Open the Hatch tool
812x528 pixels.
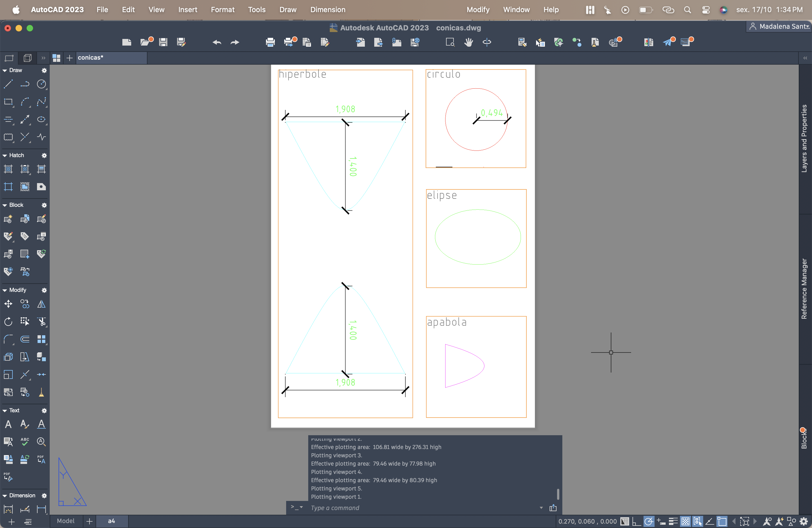tap(8, 169)
